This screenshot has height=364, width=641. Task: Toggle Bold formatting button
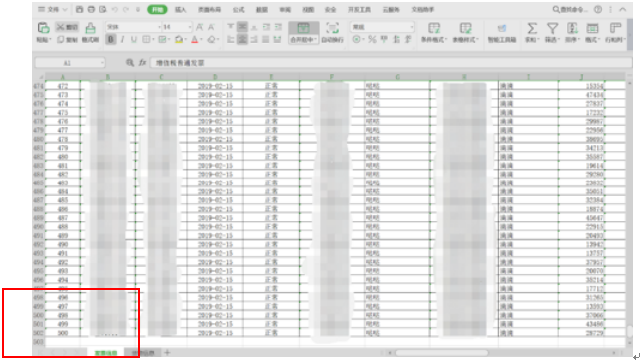[x=111, y=40]
